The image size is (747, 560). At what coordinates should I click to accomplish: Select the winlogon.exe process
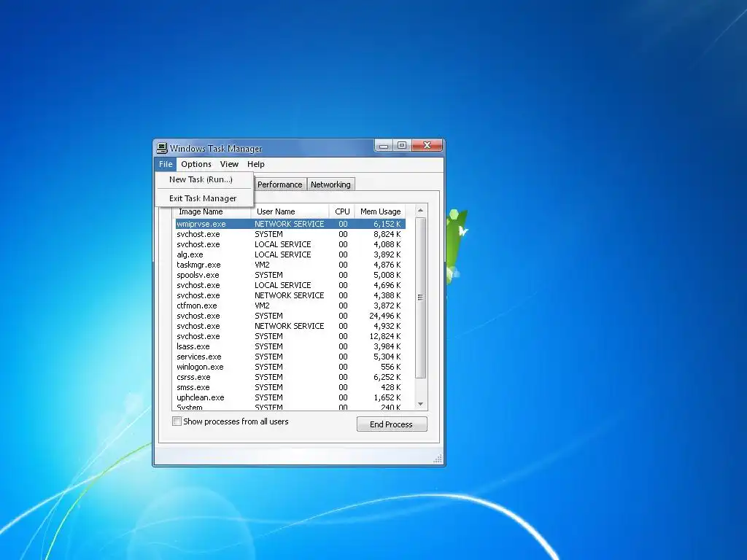(290, 367)
